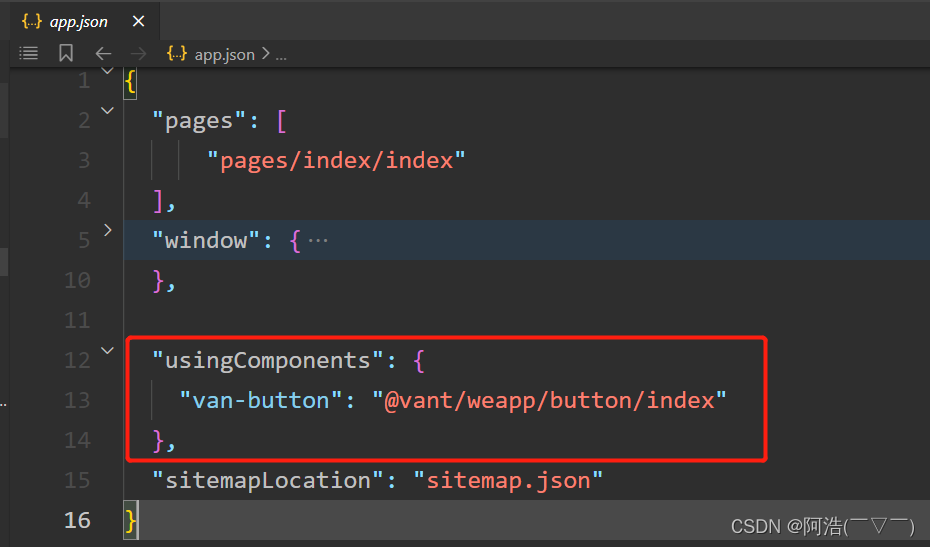Click the "pages/index/index" string
The height and width of the screenshot is (547, 930).
tap(336, 160)
